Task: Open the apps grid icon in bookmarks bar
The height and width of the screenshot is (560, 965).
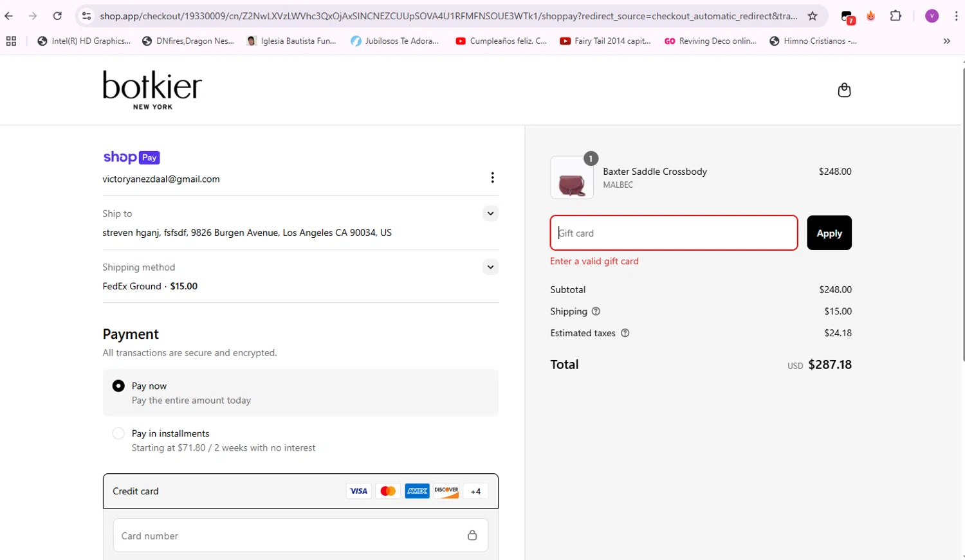Action: [11, 41]
